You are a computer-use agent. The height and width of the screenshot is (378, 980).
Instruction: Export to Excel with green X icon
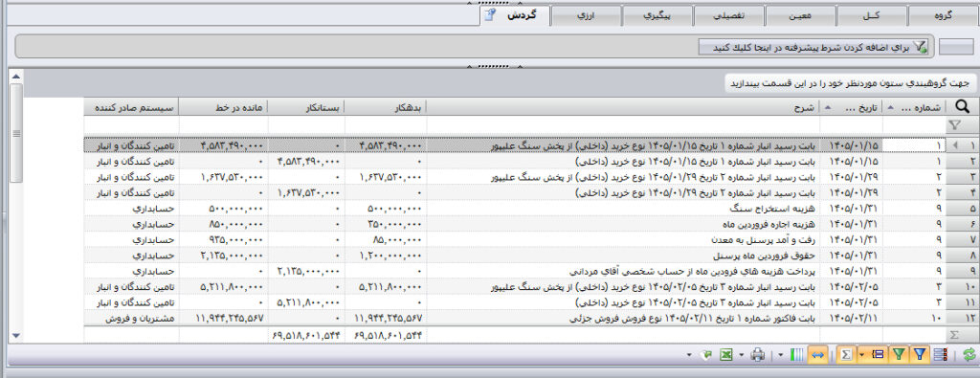(x=725, y=355)
